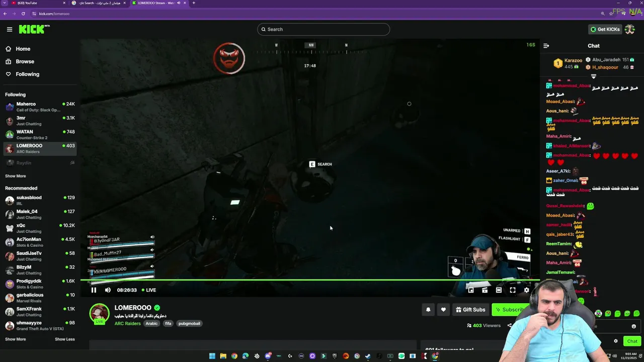The image size is (644, 362).
Task: Open chat settings gear icon
Action: [615, 341]
